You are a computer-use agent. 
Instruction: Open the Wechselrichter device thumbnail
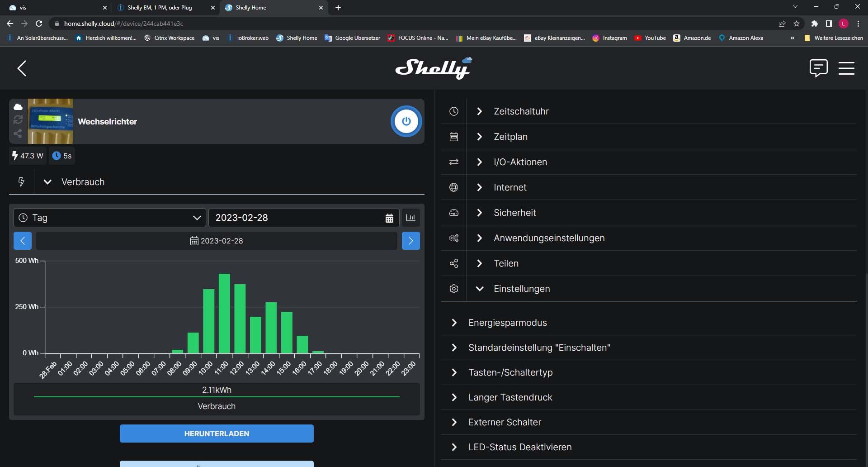[50, 121]
